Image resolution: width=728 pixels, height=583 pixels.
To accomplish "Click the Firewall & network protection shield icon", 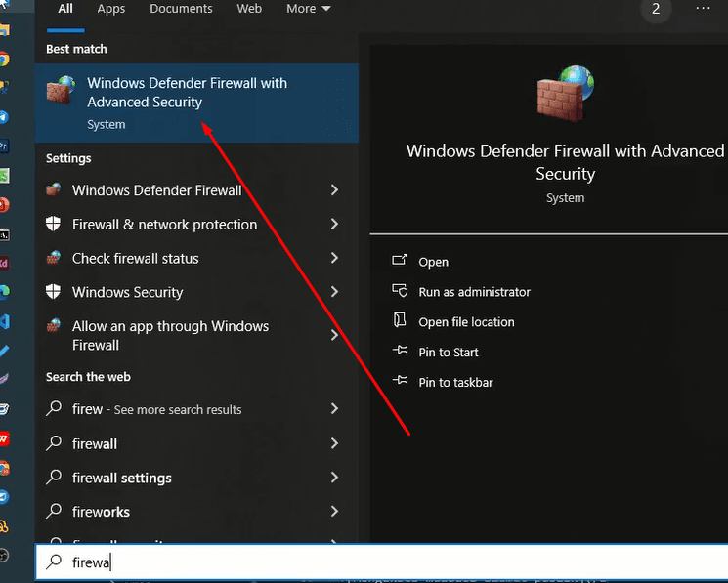I will pos(54,225).
